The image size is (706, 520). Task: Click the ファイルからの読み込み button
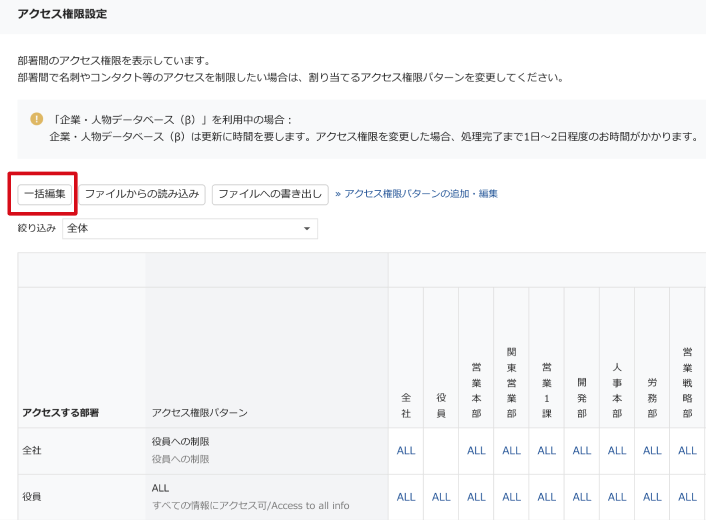[x=142, y=194]
